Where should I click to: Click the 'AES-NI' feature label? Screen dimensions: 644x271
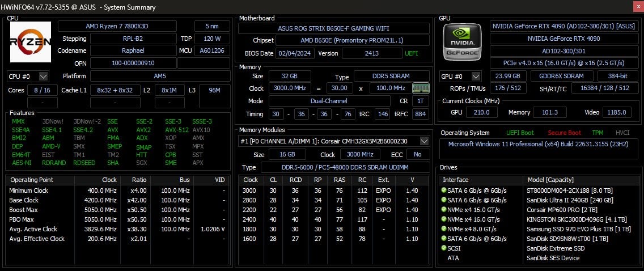[x=21, y=163]
